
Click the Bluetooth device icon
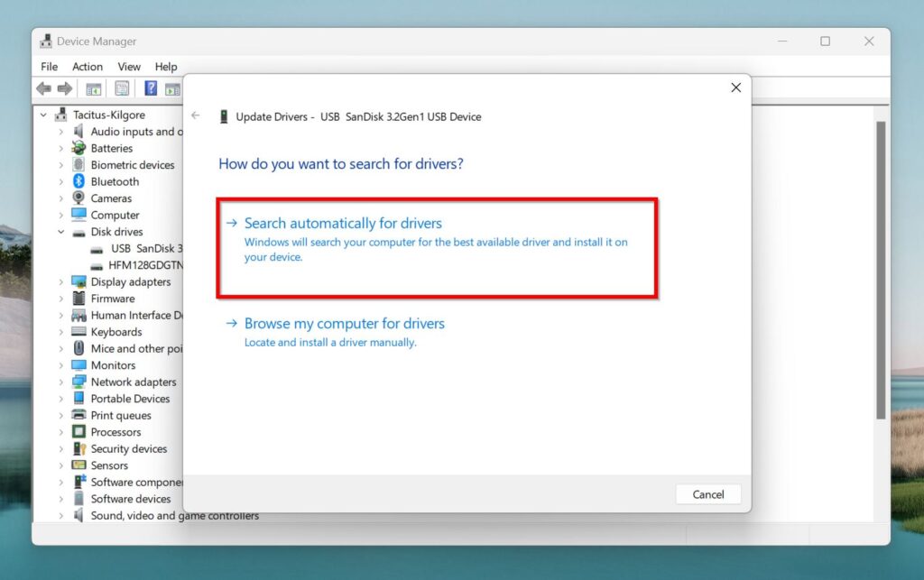[79, 180]
